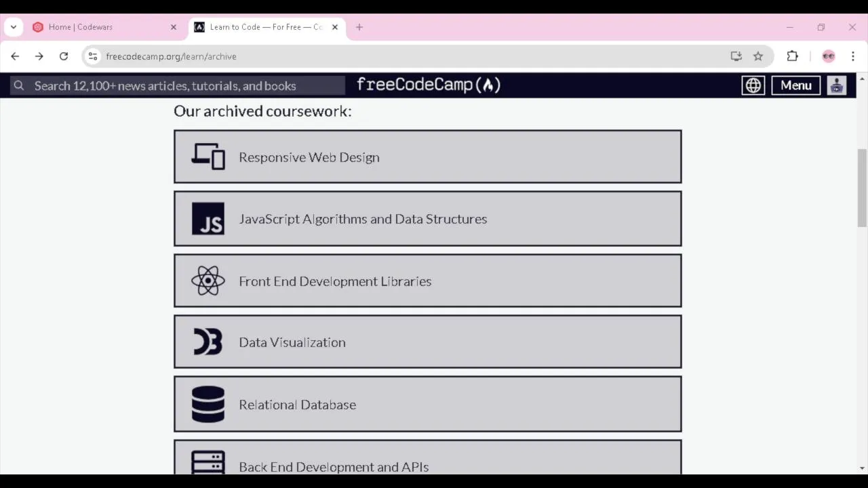Screen dimensions: 868x488
Task: Open a new browser tab
Action: (359, 27)
